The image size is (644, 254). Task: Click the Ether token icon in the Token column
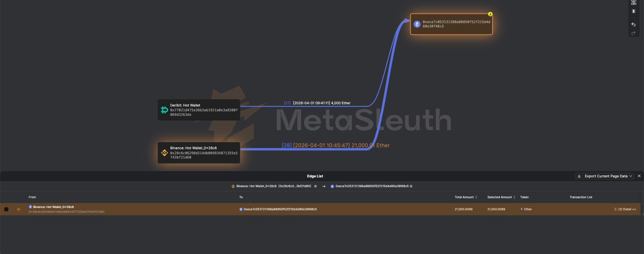(x=521, y=209)
